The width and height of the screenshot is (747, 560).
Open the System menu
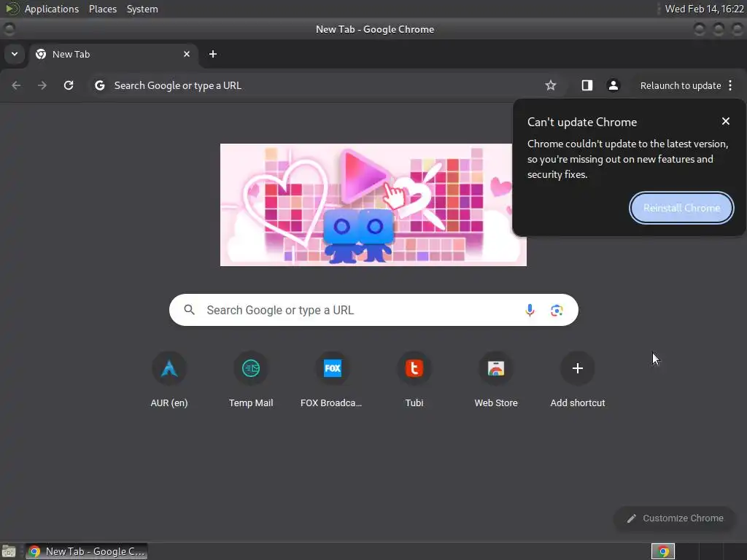pyautogui.click(x=142, y=9)
